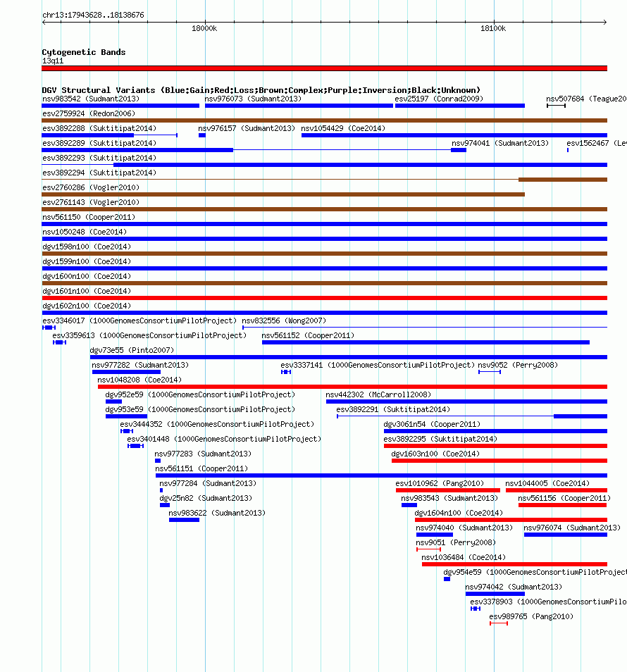Open nsv1054429 (Coe2014) variant label
Image resolution: width=627 pixels, height=672 pixels.
pyautogui.click(x=343, y=129)
